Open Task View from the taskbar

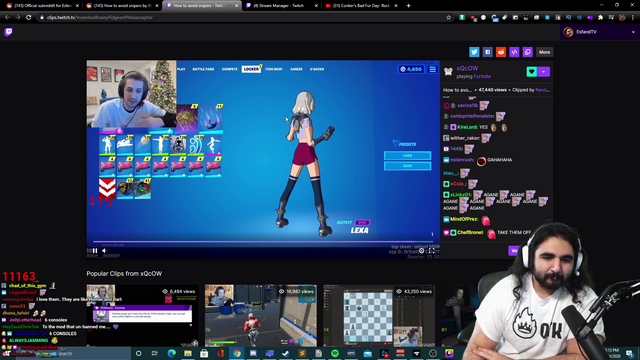click(155, 353)
